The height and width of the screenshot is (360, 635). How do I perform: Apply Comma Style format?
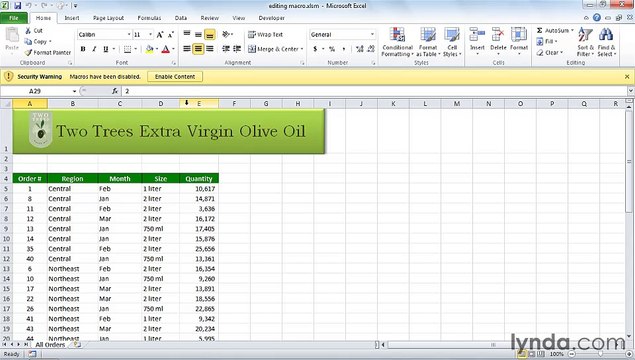343,49
